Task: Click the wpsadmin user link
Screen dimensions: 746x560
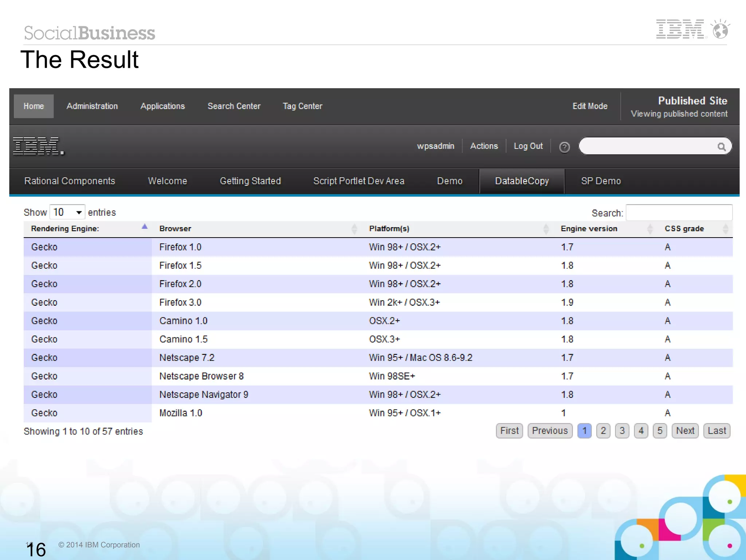Action: (x=436, y=146)
